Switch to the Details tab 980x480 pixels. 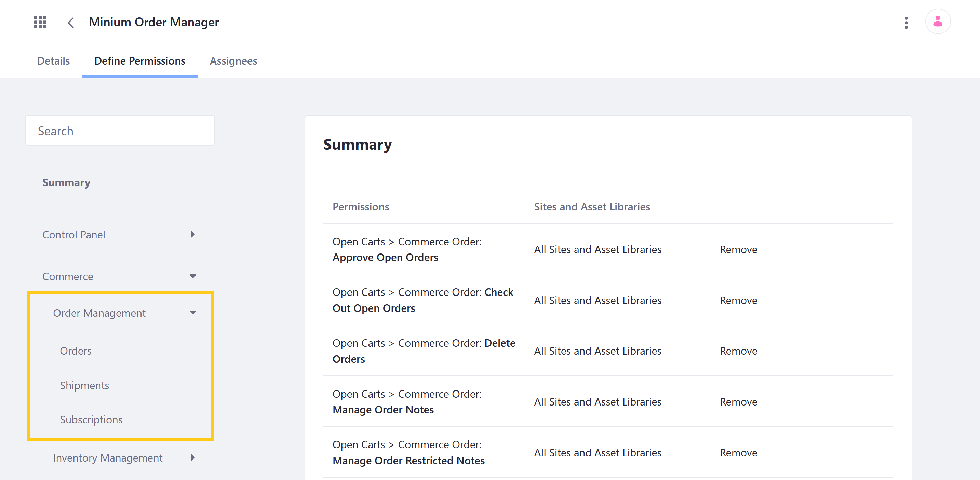click(53, 60)
